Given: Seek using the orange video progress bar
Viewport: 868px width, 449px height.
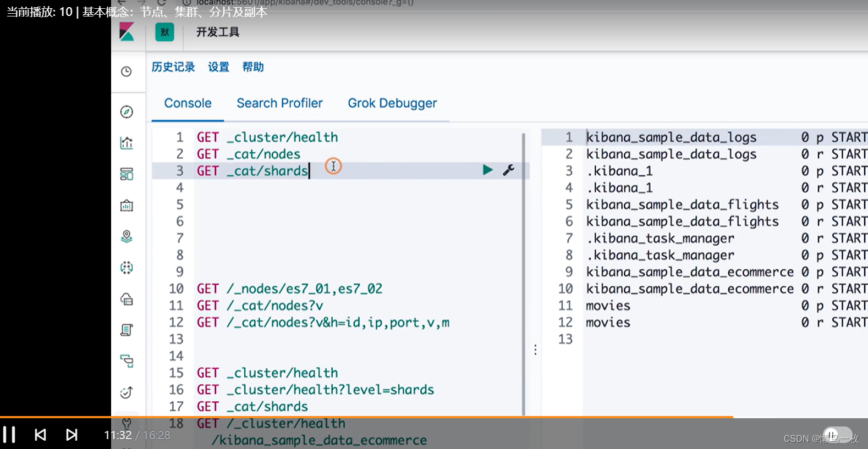Looking at the screenshot, I should tap(366, 417).
